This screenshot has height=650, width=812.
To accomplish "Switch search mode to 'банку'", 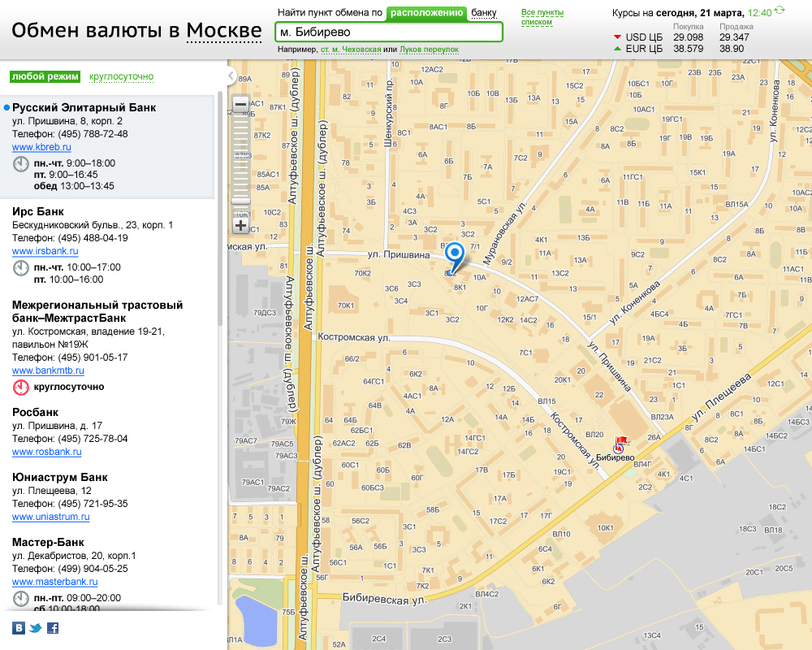I will [483, 13].
